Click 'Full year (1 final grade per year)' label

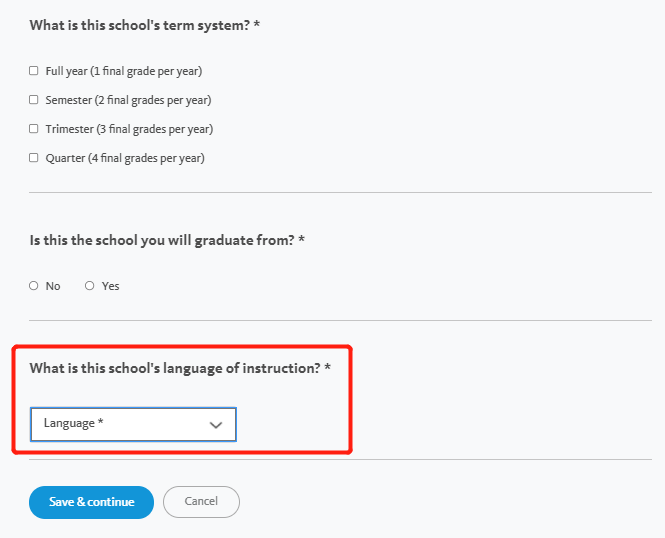[x=124, y=71]
